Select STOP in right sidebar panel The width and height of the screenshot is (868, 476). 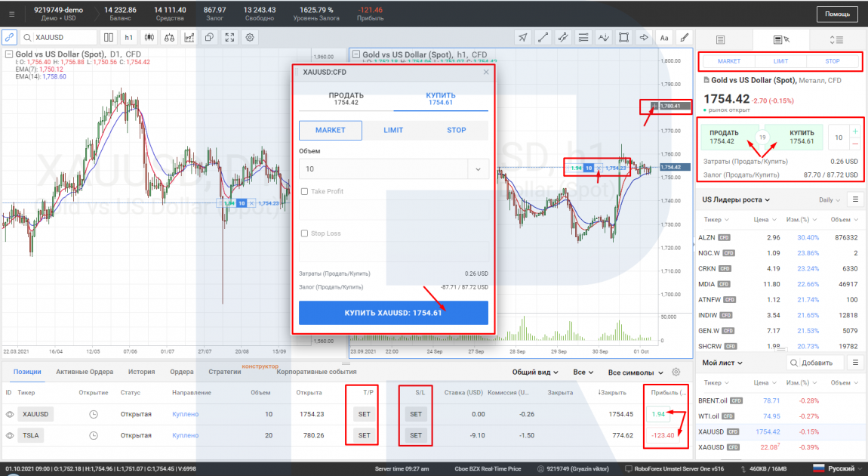point(833,61)
